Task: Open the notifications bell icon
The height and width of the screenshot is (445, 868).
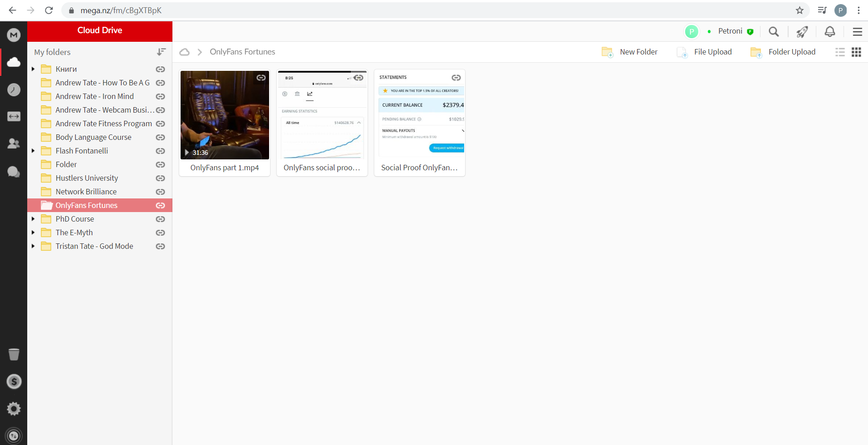Action: pyautogui.click(x=829, y=31)
